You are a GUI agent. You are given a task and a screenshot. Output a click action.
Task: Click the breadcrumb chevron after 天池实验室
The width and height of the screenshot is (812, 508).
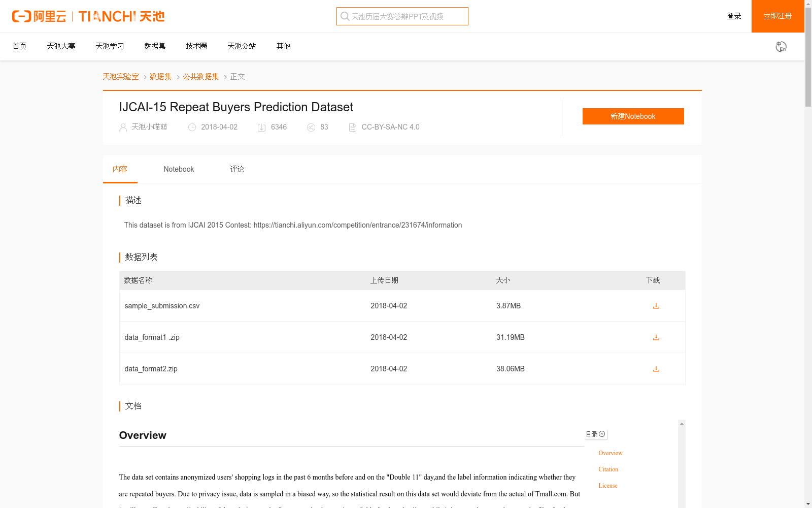tap(145, 77)
